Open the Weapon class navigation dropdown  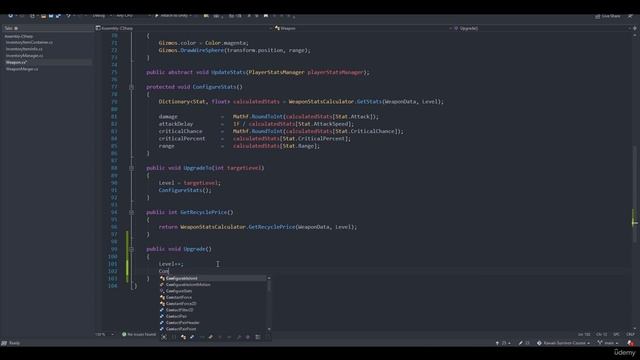point(362,28)
